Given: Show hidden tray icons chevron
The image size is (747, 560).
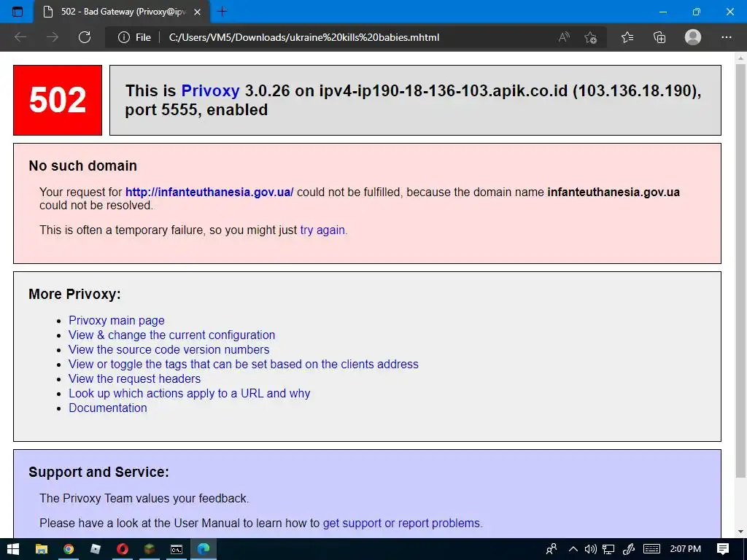Looking at the screenshot, I should pos(573,549).
